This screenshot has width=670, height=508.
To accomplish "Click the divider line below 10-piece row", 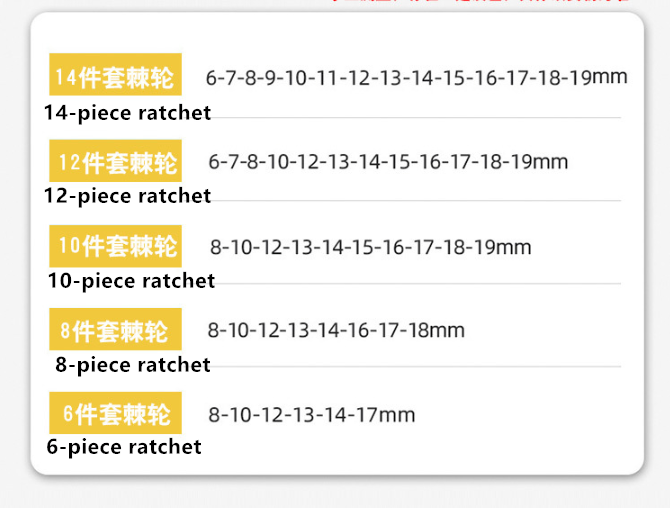I will (x=418, y=283).
